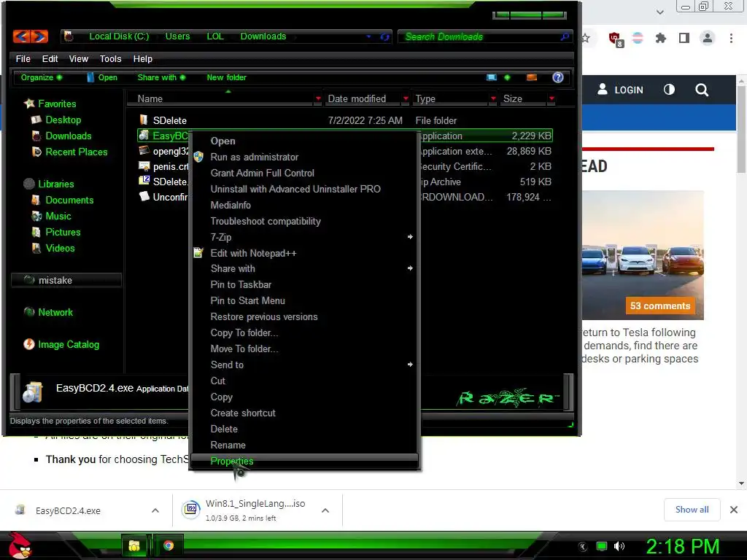Click the uBlock Origin extension icon
The width and height of the screenshot is (747, 560).
[616, 39]
